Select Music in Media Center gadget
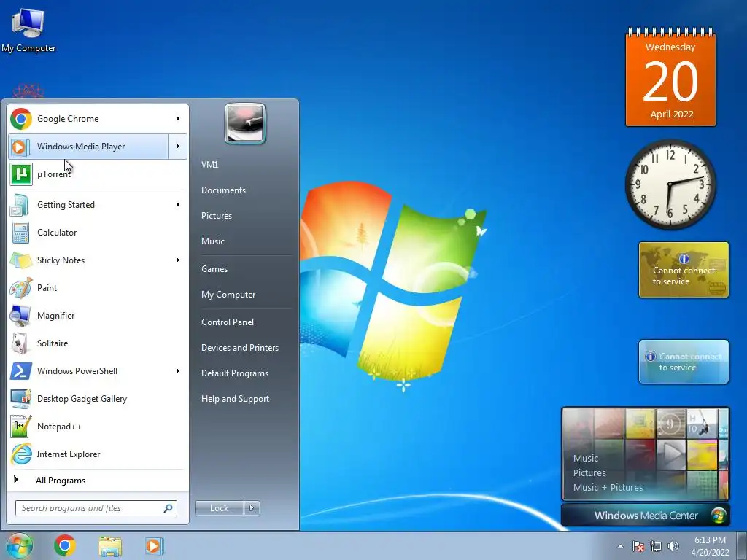 click(586, 458)
